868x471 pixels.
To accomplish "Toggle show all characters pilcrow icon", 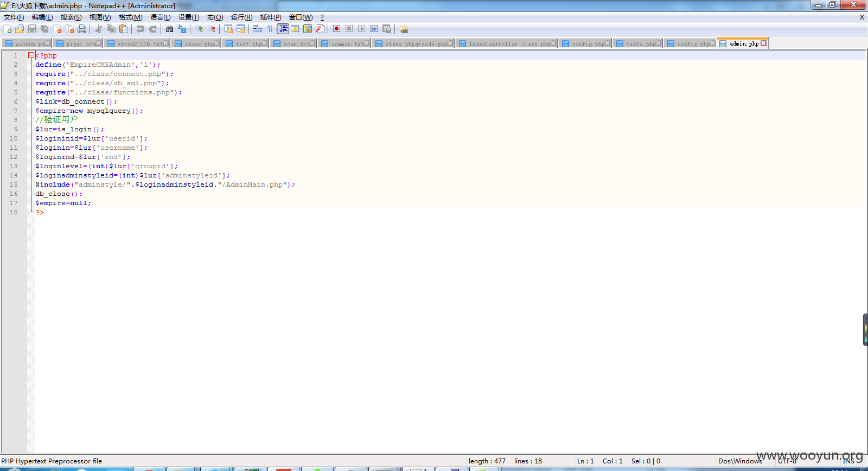I will pos(270,29).
